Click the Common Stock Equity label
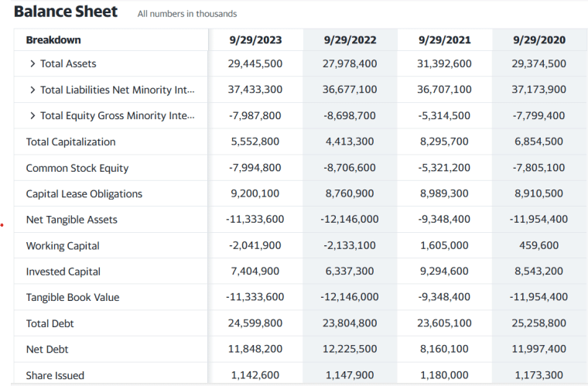The image size is (588, 386). coord(77,168)
